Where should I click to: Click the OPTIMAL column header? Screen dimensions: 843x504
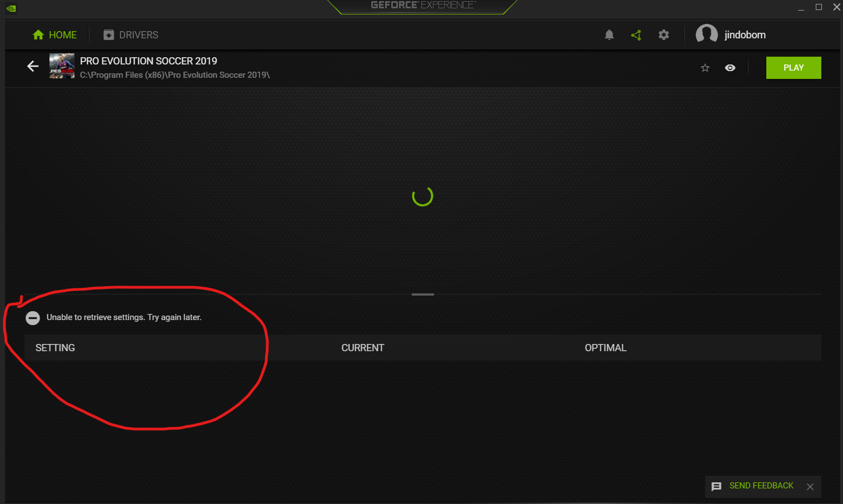(x=605, y=348)
